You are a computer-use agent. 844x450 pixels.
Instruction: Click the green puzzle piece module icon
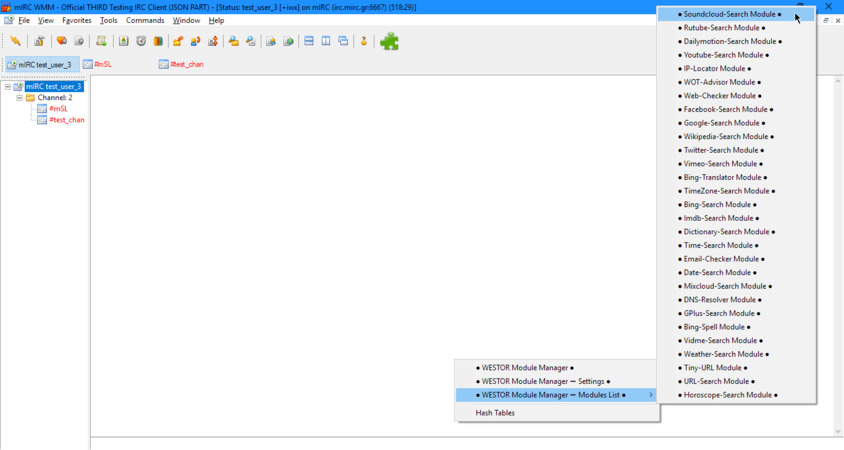coord(389,41)
